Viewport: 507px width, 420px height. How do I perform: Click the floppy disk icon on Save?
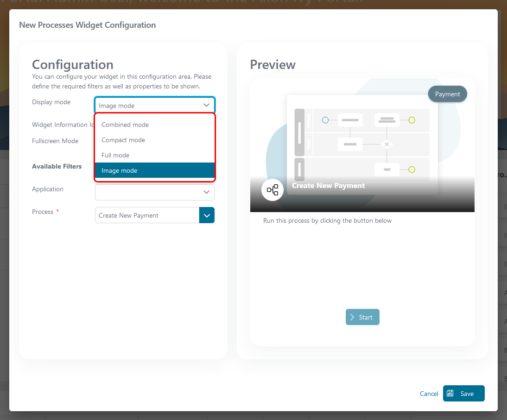pos(450,394)
